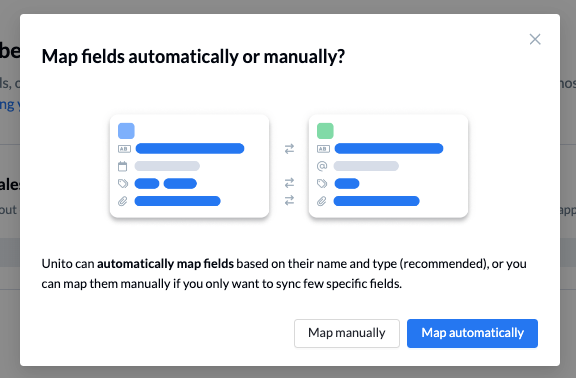576x378 pixels.
Task: Click the paperclip attachment icon in left card
Action: click(x=123, y=201)
